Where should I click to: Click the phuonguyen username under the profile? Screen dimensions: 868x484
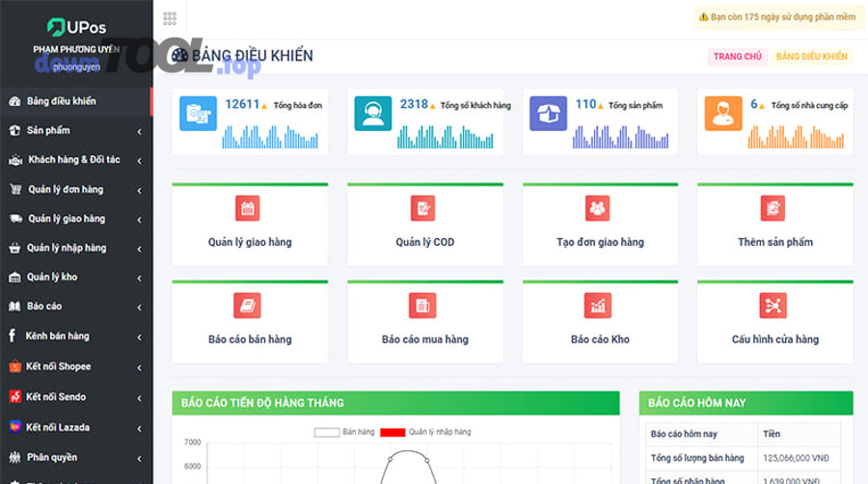[76, 67]
